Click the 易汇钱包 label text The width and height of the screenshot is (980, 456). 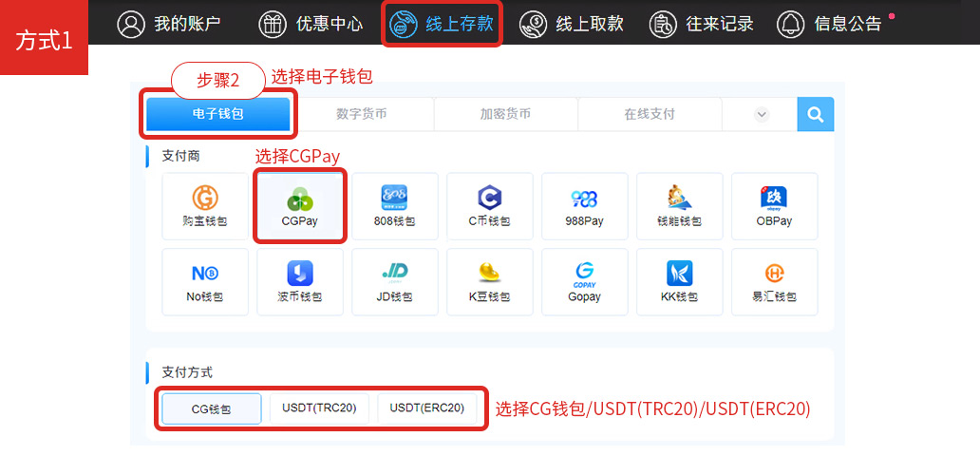pos(774,296)
